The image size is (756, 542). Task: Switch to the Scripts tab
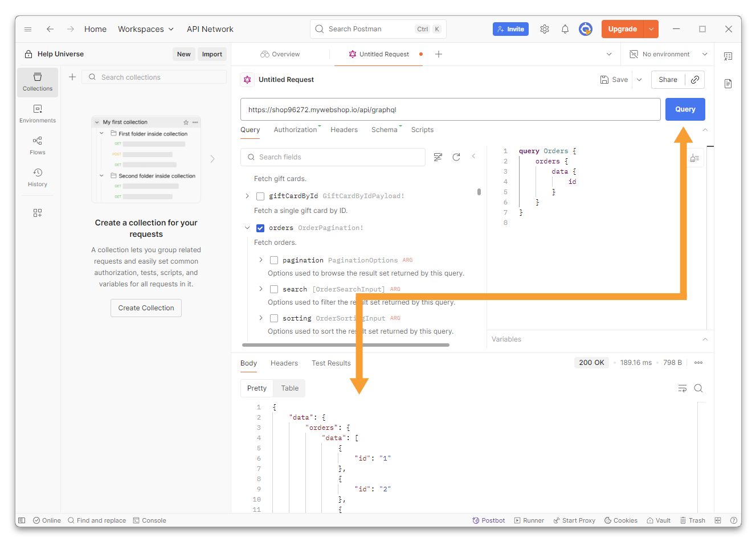click(422, 130)
